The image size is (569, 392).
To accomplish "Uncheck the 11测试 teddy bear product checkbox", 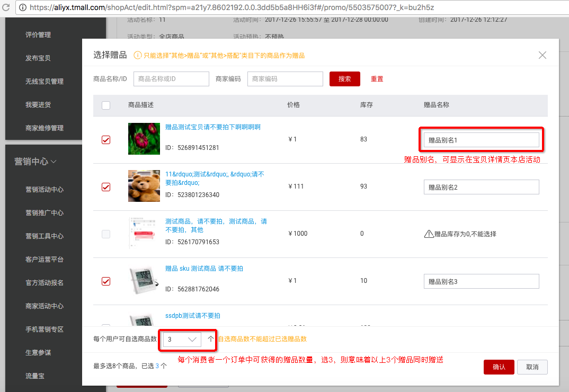I will click(x=106, y=187).
